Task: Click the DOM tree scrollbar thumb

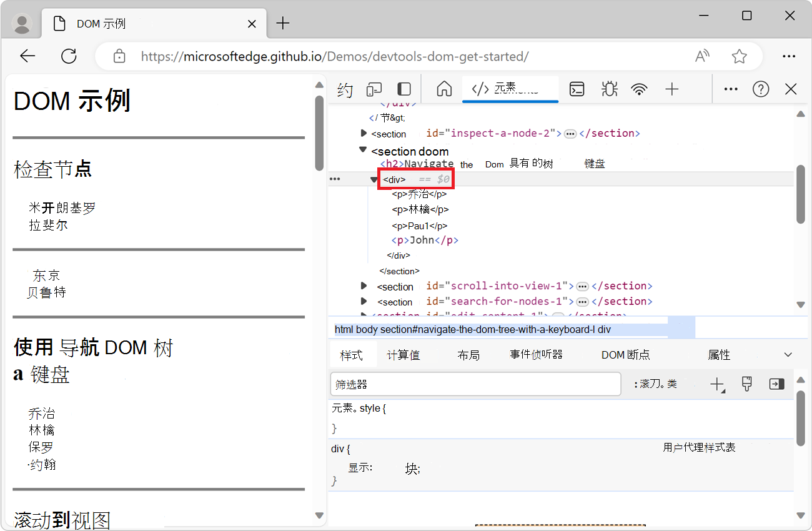Action: (x=801, y=194)
